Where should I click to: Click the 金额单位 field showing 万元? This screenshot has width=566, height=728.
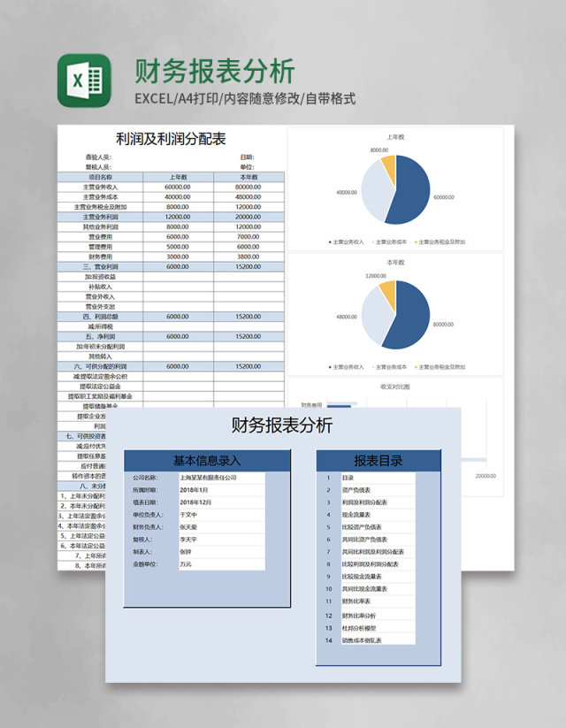[222, 564]
